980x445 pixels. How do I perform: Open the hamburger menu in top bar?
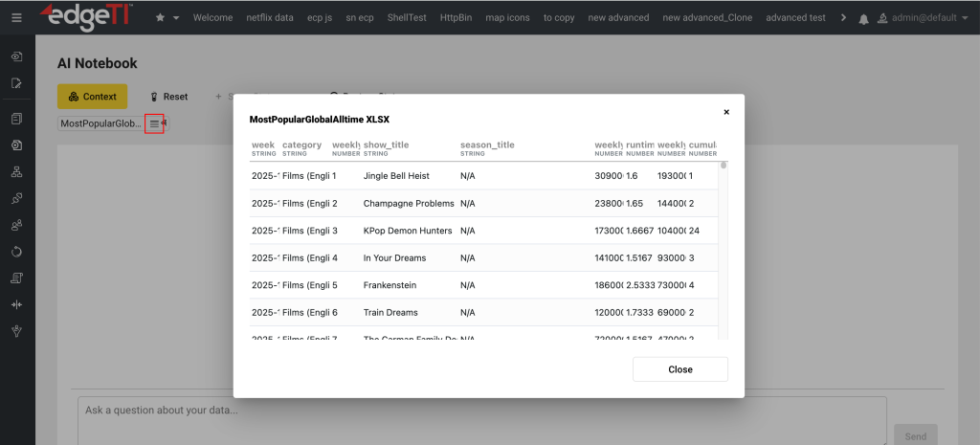point(15,17)
